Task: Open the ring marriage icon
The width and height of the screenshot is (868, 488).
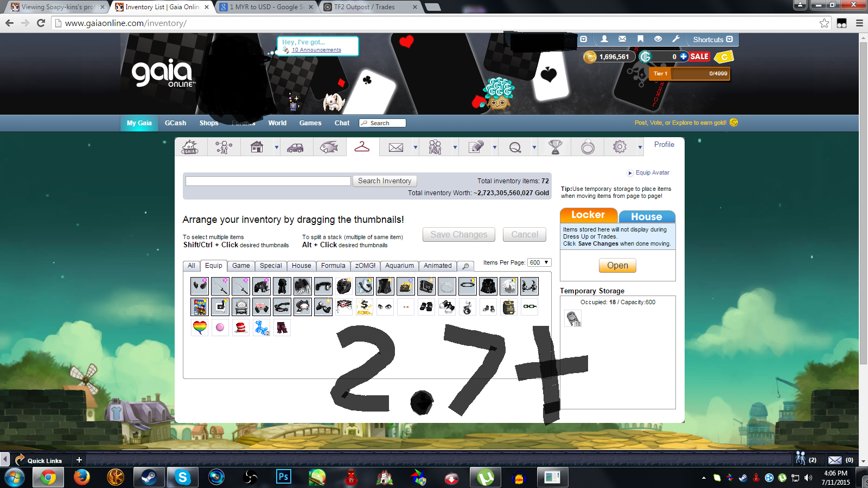Action: (x=588, y=147)
